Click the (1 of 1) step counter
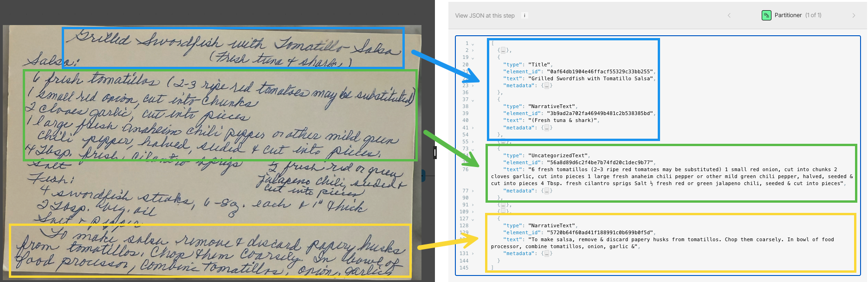The width and height of the screenshot is (868, 282). pos(813,15)
